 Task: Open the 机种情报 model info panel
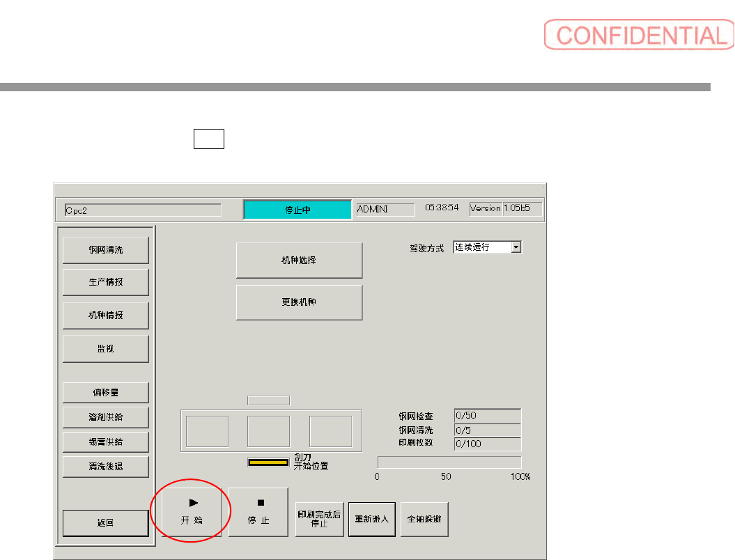click(x=106, y=316)
